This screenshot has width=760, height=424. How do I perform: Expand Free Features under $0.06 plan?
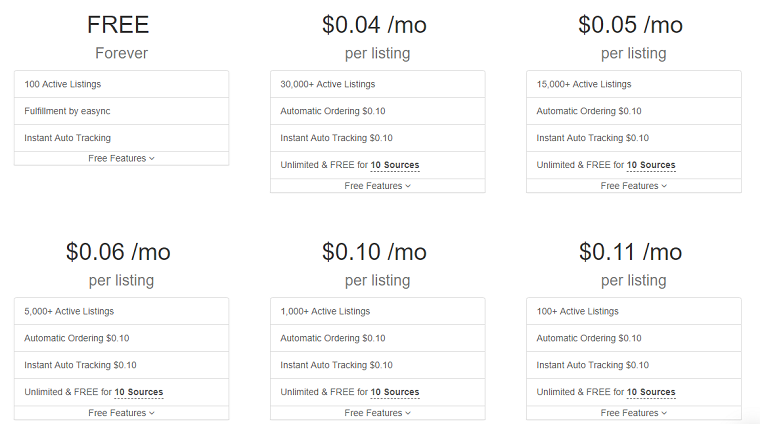point(121,413)
